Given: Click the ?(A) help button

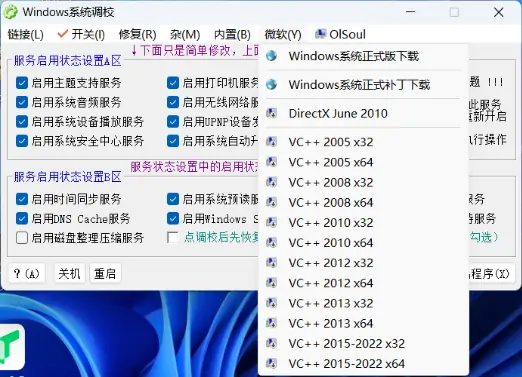Looking at the screenshot, I should [27, 274].
